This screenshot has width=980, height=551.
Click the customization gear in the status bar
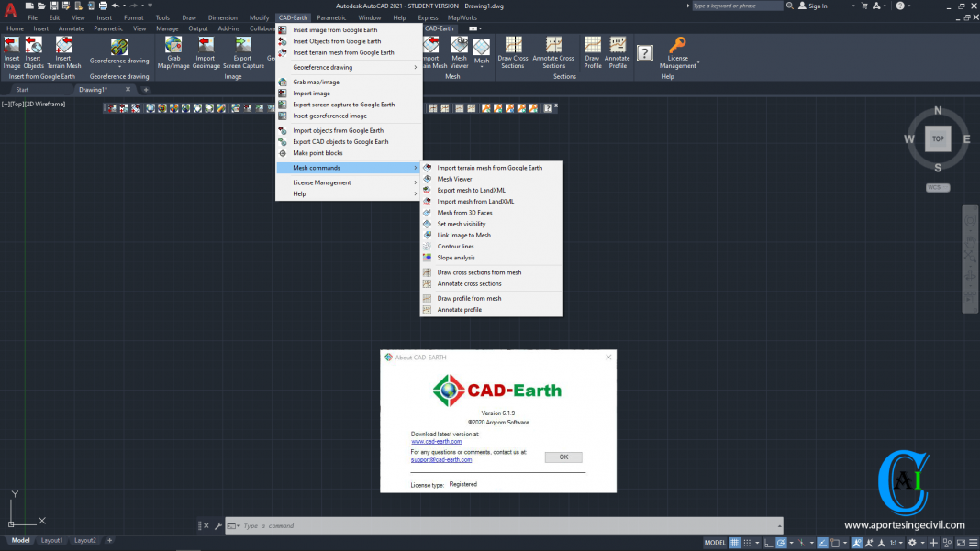tap(910, 542)
